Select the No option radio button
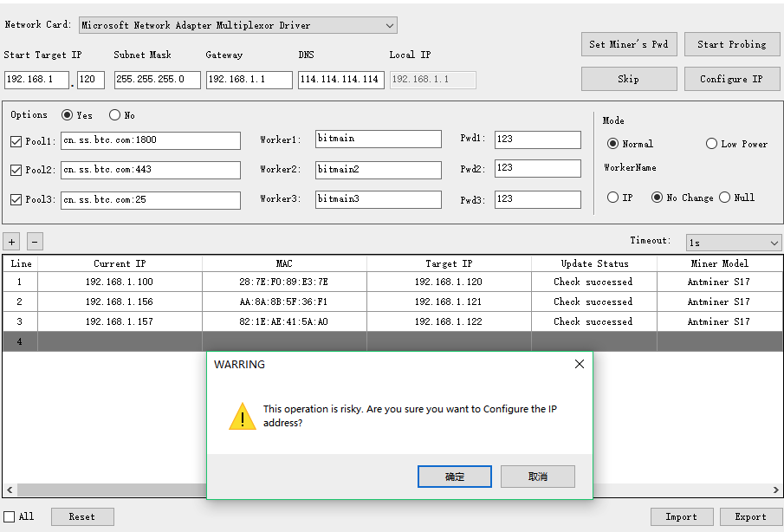 point(114,115)
